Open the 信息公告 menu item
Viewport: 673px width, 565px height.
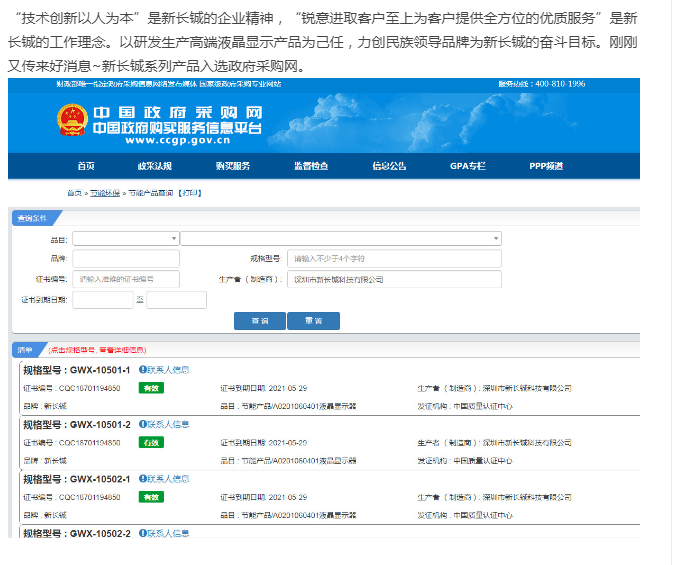pyautogui.click(x=389, y=166)
